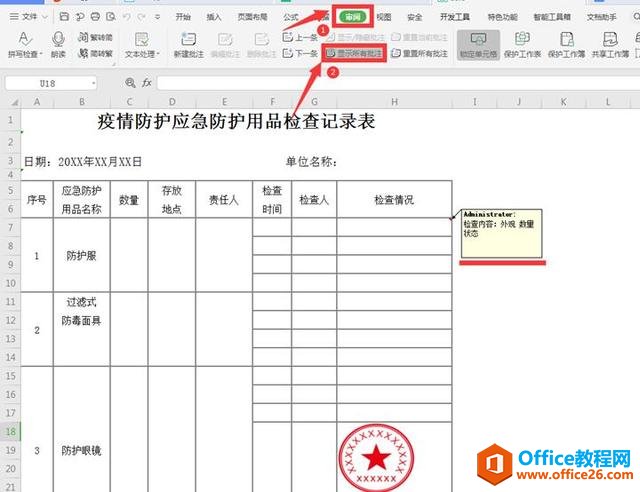Expand the 文本处理 dropdown arrow
Viewport: 640px width, 492px height.
pyautogui.click(x=158, y=54)
